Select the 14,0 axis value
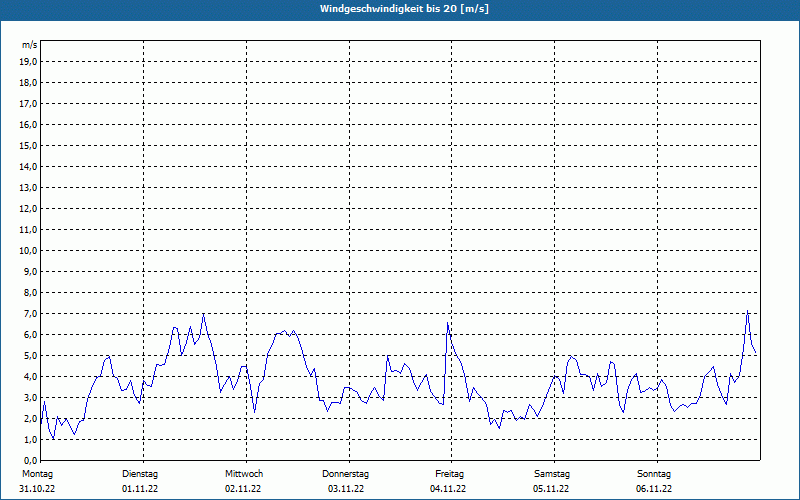The width and height of the screenshot is (800, 500). (x=29, y=166)
